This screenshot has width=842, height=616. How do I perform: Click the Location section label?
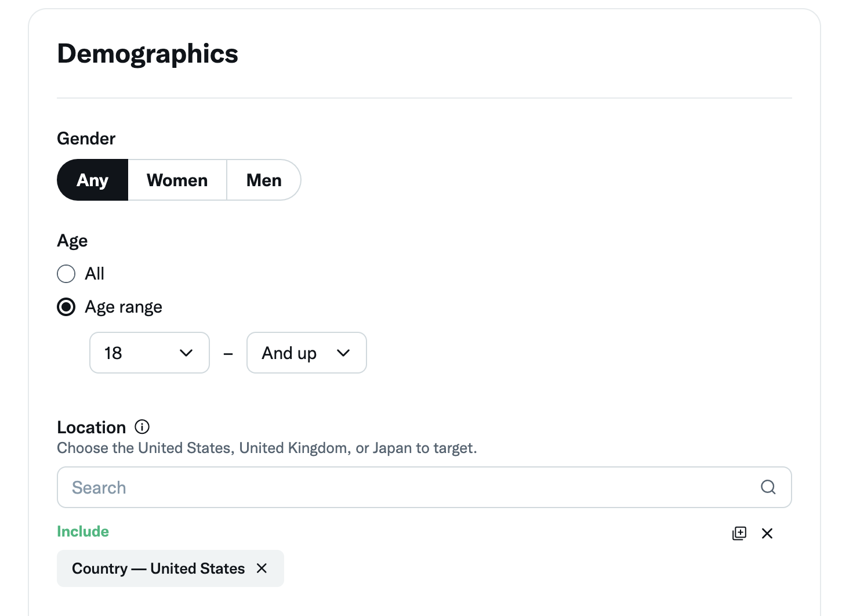click(91, 427)
